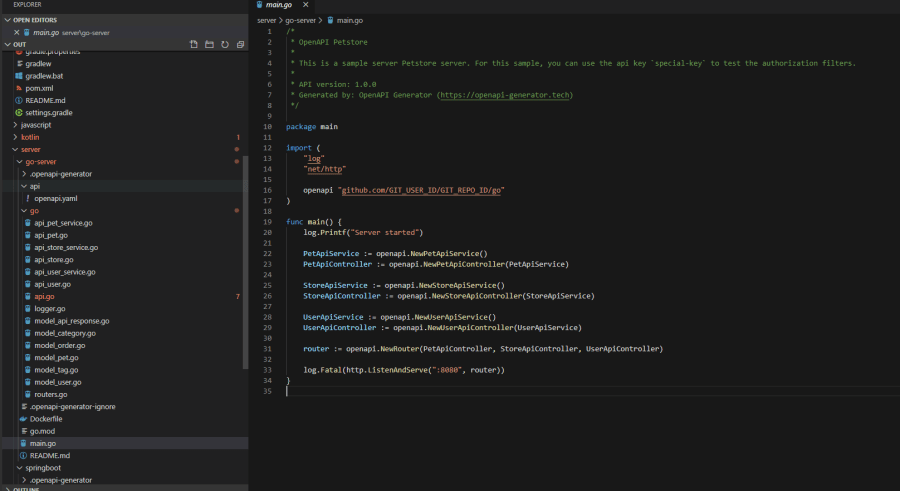
Task: Click the New File icon in explorer header
Action: [194, 45]
